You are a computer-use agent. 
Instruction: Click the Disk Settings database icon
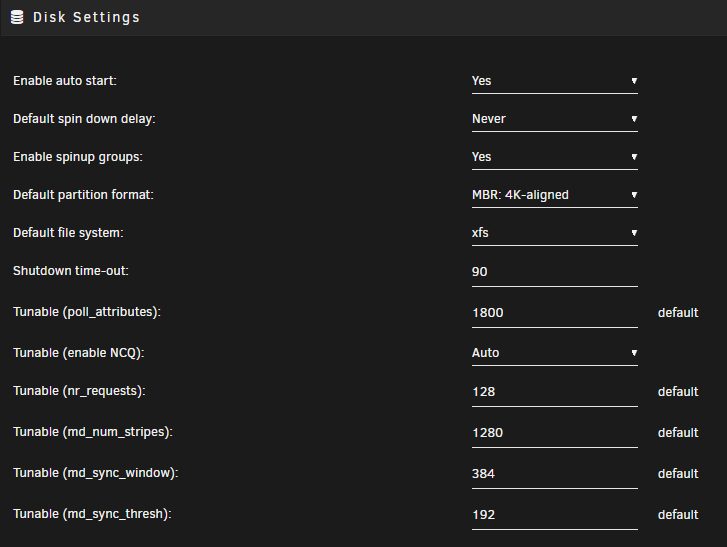pyautogui.click(x=17, y=18)
